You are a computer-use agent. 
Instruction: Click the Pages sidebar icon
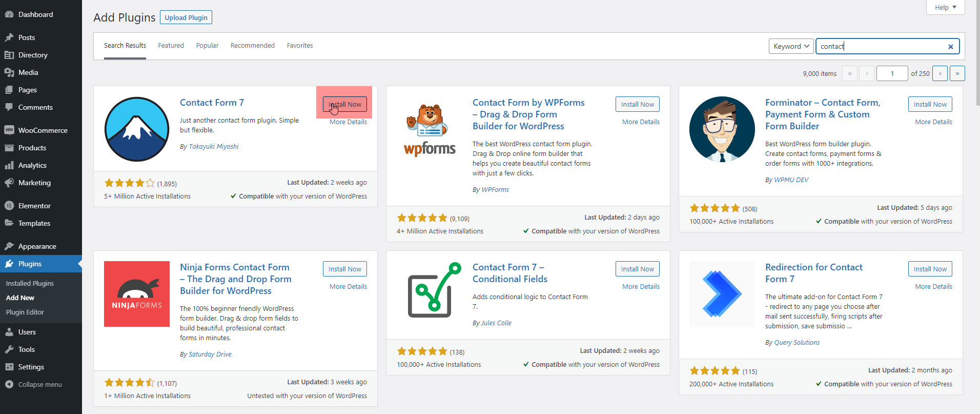tap(9, 90)
